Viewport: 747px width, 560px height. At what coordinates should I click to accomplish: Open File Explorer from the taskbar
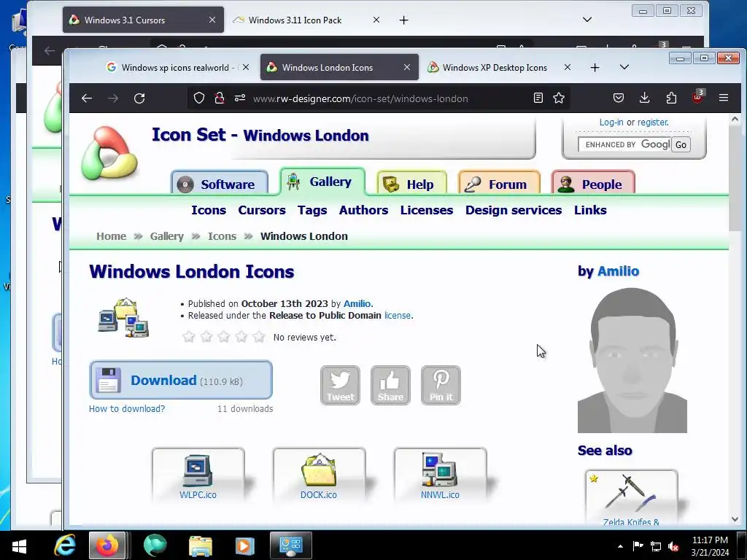click(201, 545)
